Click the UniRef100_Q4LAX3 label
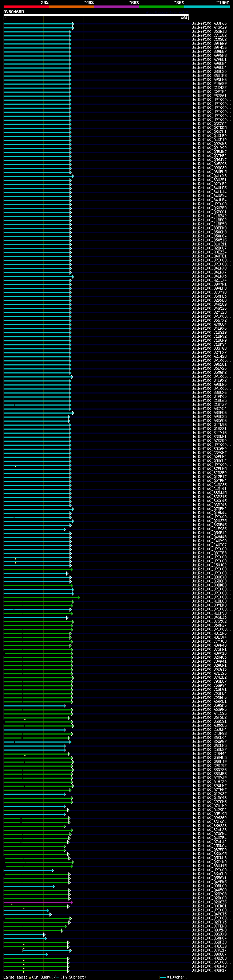The image size is (233, 980). (x=209, y=176)
